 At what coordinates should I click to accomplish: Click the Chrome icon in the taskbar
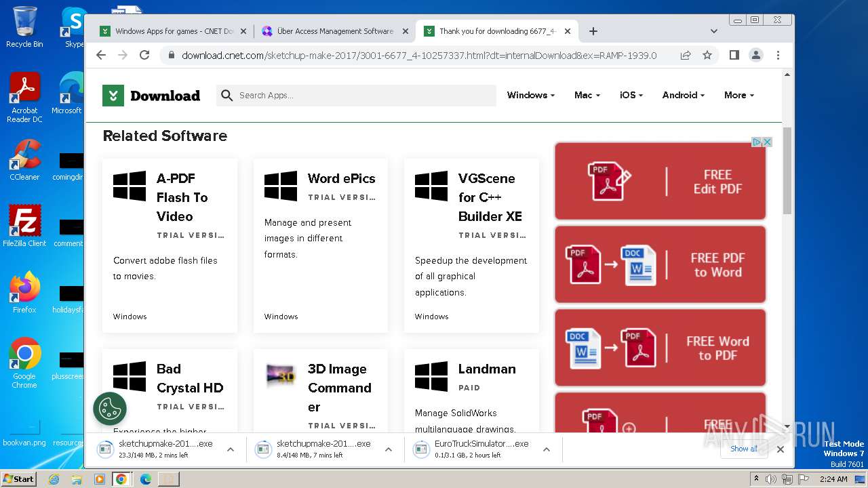[121, 479]
